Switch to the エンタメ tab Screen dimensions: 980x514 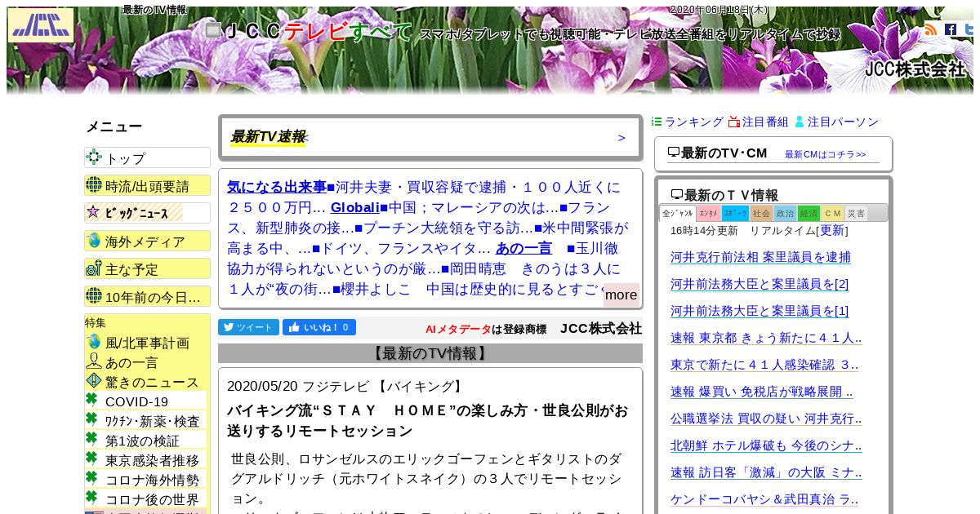[x=708, y=214]
